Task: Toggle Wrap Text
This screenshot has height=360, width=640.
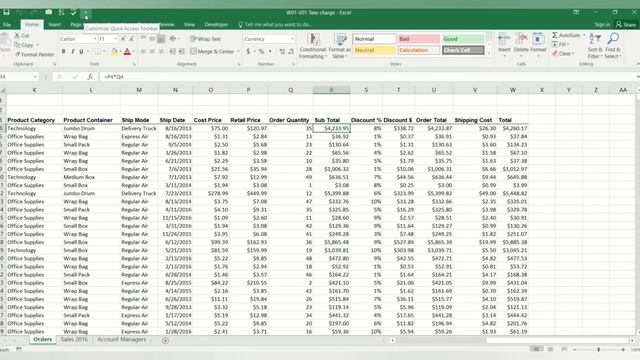Action: (206, 39)
